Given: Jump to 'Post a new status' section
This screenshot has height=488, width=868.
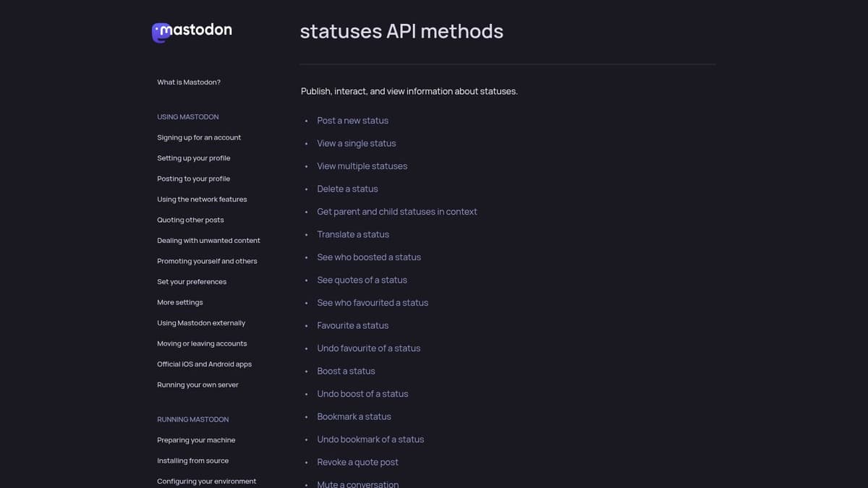Looking at the screenshot, I should pyautogui.click(x=353, y=121).
